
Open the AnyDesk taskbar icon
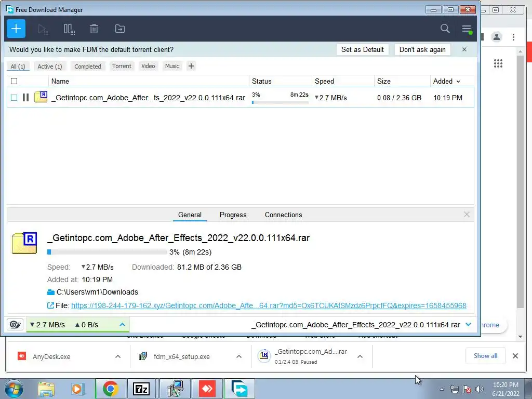pos(207,389)
